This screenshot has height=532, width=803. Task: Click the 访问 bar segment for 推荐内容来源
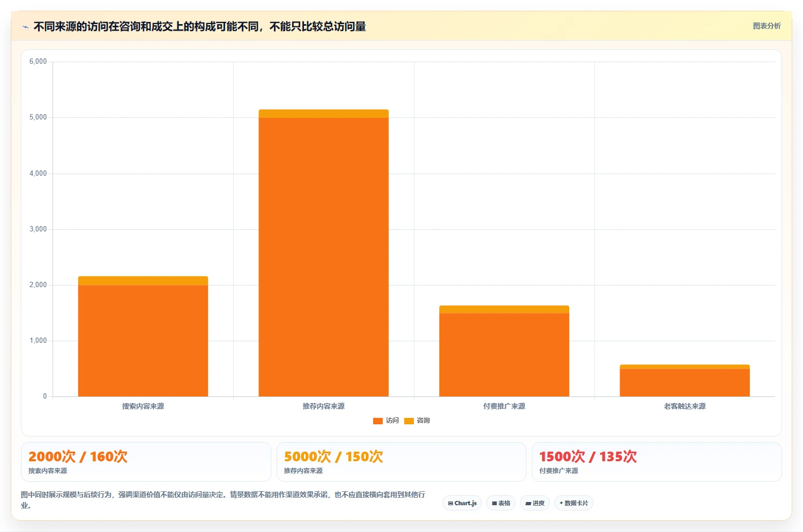tap(324, 257)
